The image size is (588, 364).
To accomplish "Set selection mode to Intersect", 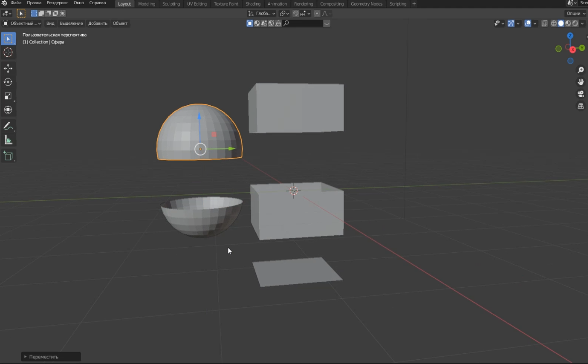I will tap(62, 14).
